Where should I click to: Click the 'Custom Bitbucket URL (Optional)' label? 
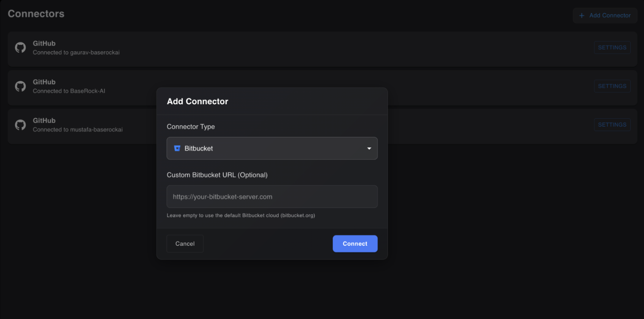pyautogui.click(x=217, y=175)
